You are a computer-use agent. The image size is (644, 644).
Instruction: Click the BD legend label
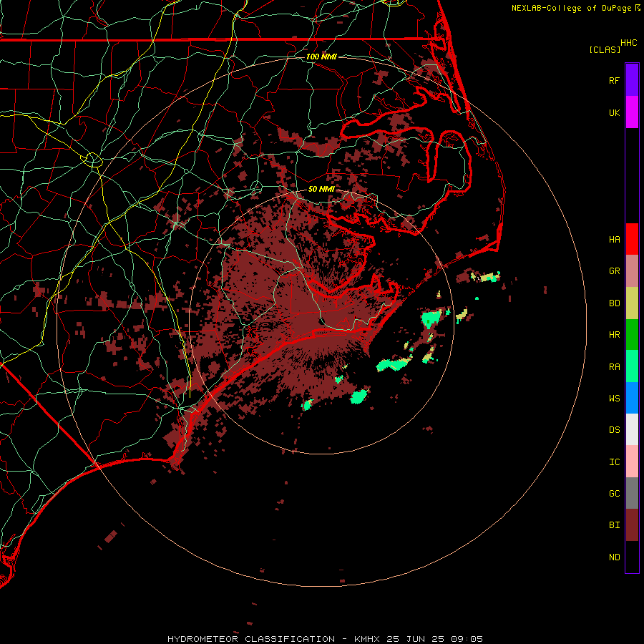[x=615, y=303]
